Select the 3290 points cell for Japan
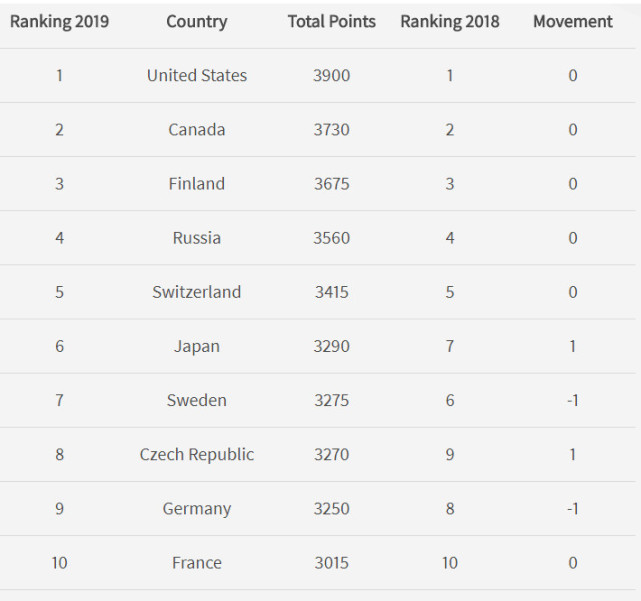This screenshot has width=641, height=601. pyautogui.click(x=332, y=346)
